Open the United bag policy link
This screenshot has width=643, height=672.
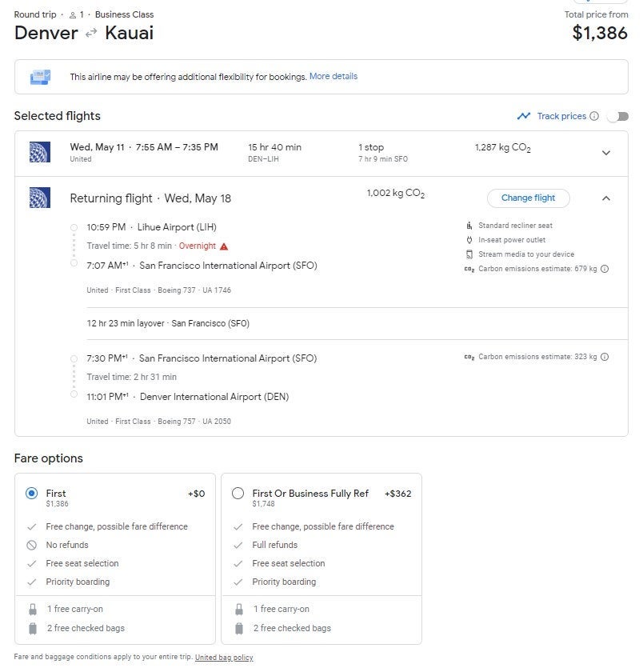[x=224, y=658]
